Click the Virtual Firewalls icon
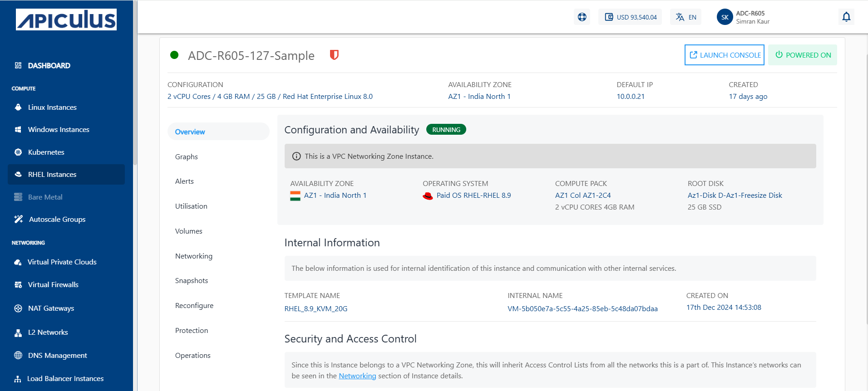 18,284
